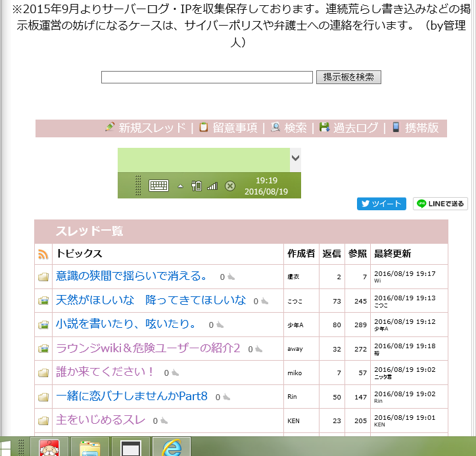The width and height of the screenshot is (476, 456).
Task: Open the 過去ログ menu link
Action: point(356,128)
